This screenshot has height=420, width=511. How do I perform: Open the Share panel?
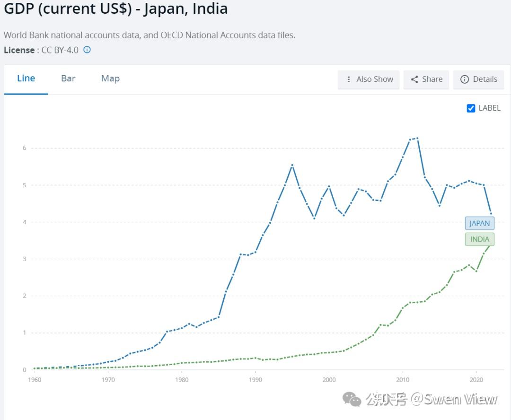click(425, 79)
